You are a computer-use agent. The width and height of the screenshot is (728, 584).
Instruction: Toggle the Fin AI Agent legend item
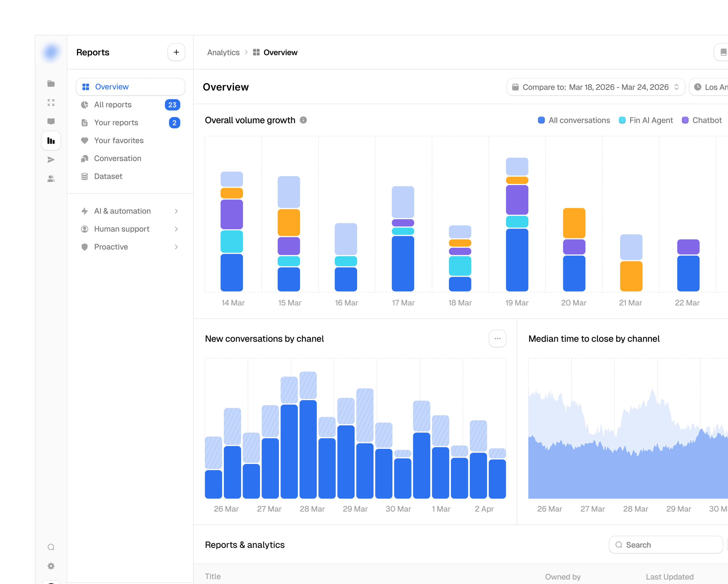[646, 120]
